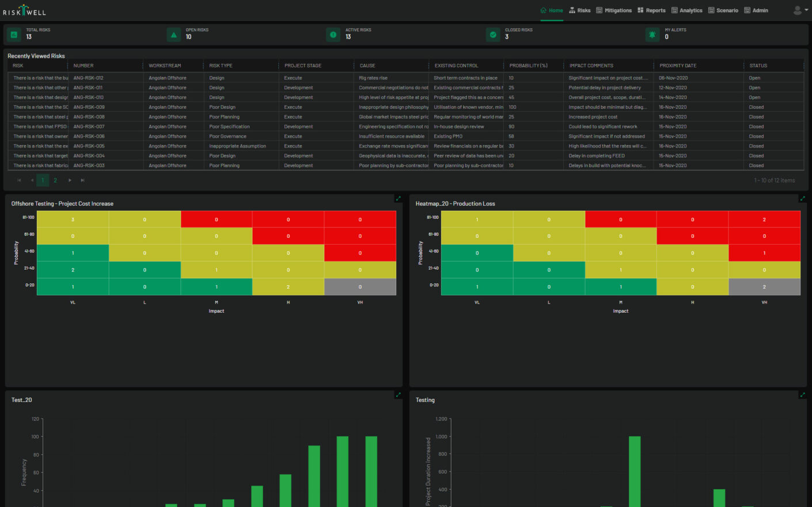This screenshot has height=507, width=812.
Task: Click the Closed Risks checkmark icon
Action: coord(493,35)
